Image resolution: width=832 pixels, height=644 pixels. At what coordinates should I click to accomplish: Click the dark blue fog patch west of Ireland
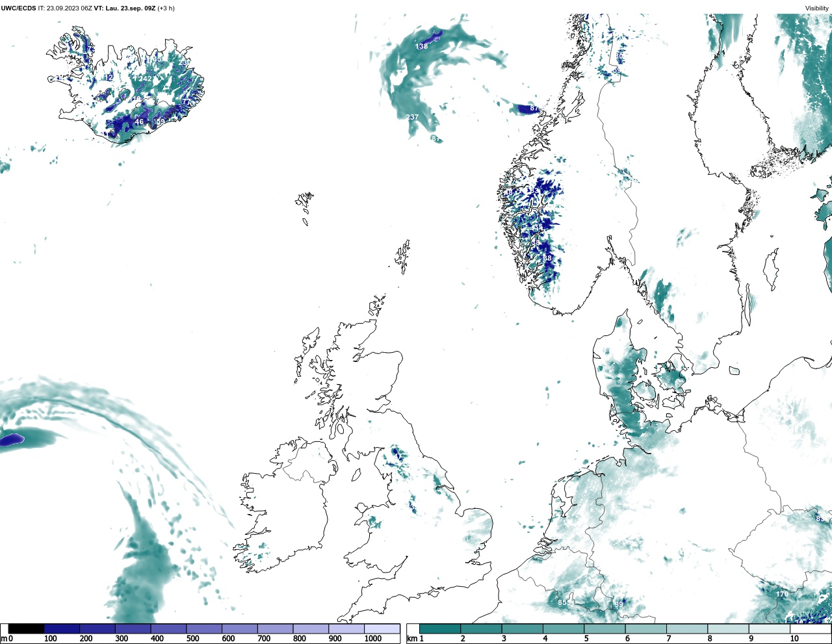pyautogui.click(x=11, y=440)
